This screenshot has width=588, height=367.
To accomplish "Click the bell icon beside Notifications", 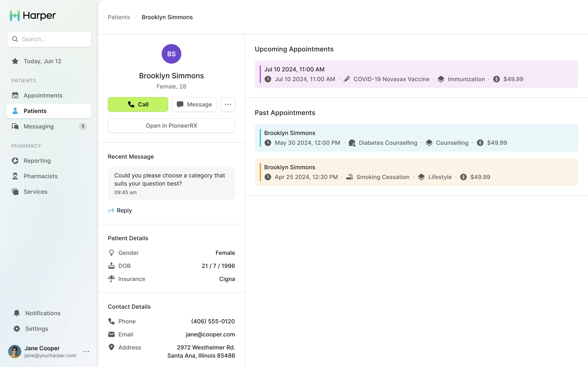I will coord(17,313).
